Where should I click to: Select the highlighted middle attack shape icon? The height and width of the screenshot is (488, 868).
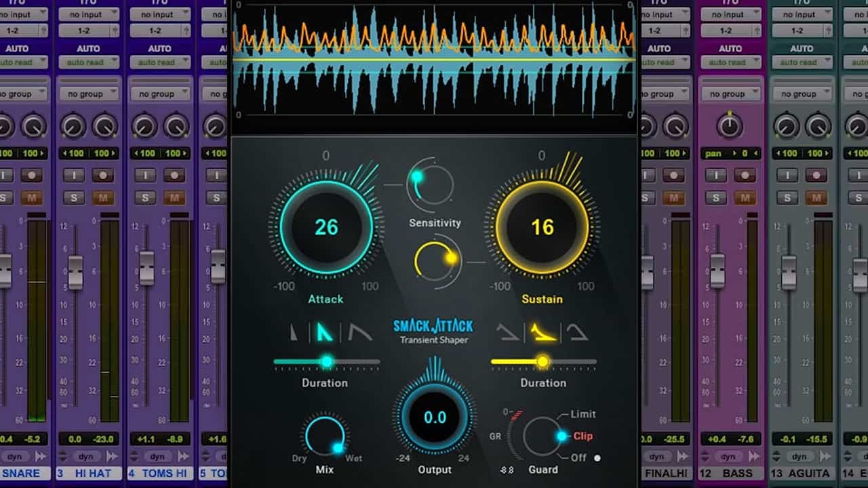pyautogui.click(x=325, y=332)
